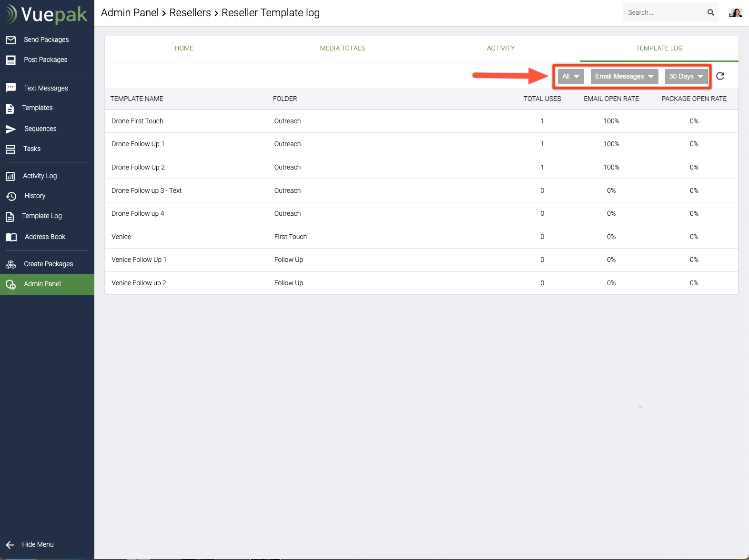Open the 30 Days range dropdown

tap(686, 76)
